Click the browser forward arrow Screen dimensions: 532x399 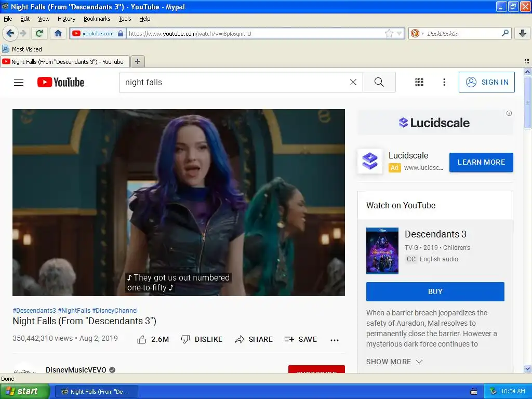pos(23,33)
